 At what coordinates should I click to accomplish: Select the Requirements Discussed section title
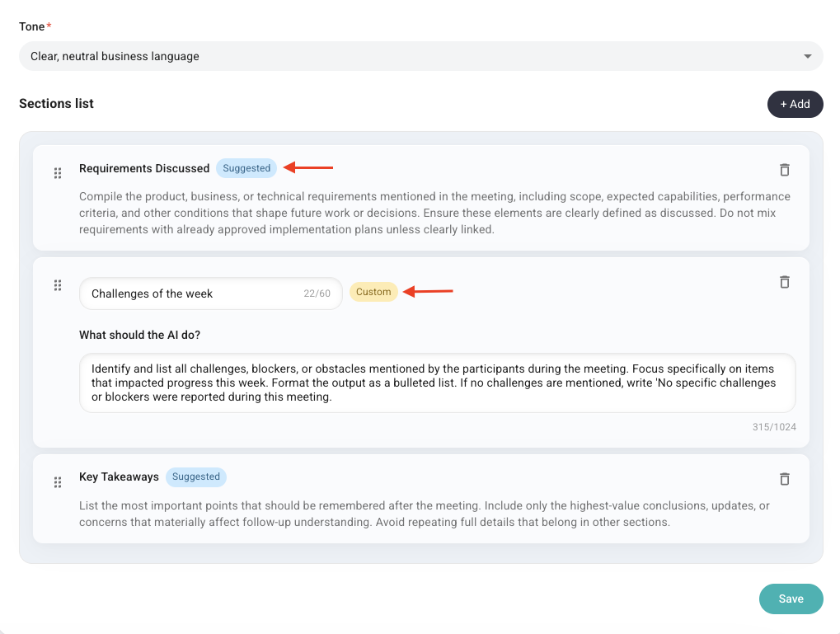[x=144, y=168]
